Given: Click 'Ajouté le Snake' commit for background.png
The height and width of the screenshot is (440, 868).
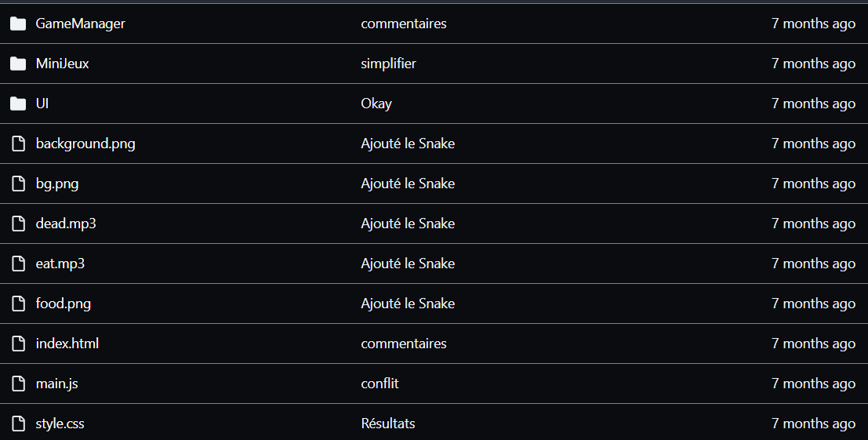Looking at the screenshot, I should 408,144.
